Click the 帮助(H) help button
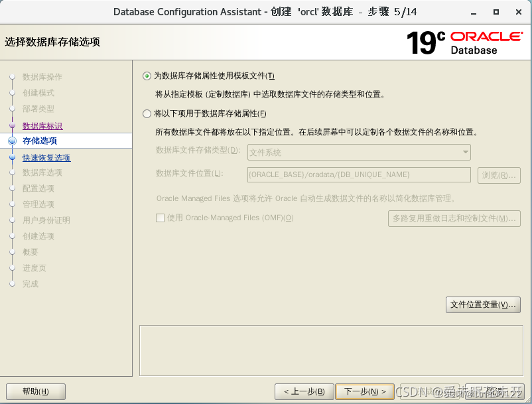532x404 pixels. (x=36, y=391)
